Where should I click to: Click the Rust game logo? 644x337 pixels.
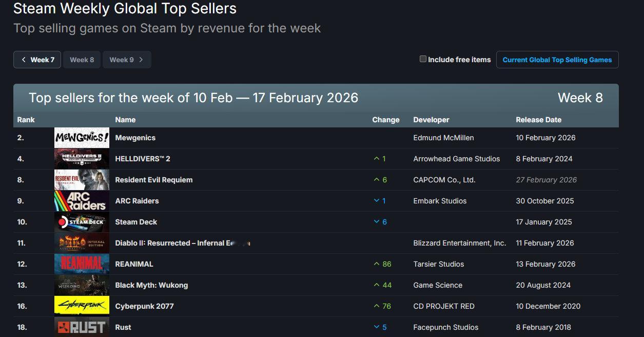pos(82,327)
